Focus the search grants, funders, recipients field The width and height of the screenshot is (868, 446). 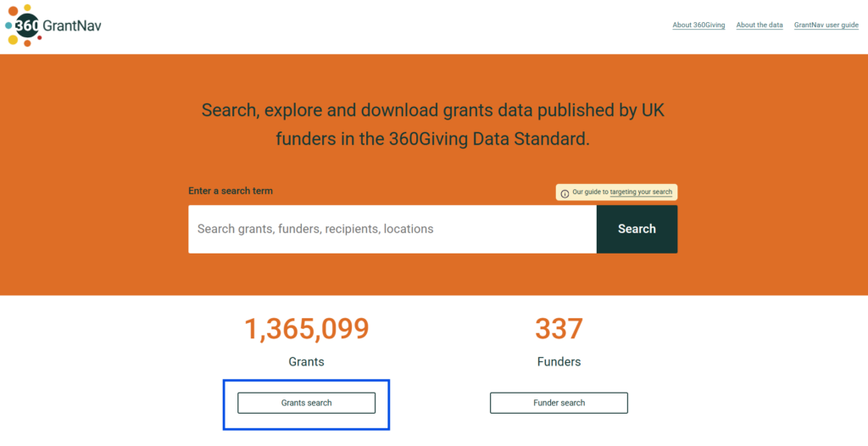click(392, 229)
